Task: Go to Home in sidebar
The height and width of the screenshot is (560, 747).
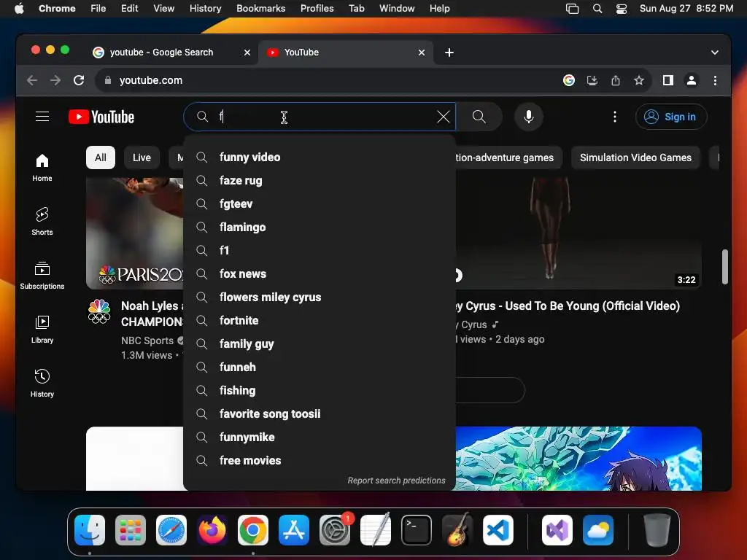Action: tap(42, 168)
